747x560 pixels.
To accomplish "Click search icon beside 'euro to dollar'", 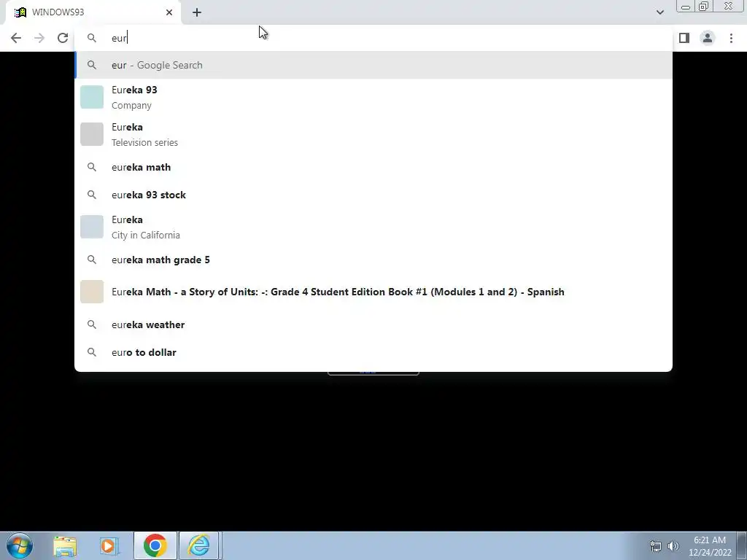I will [92, 352].
